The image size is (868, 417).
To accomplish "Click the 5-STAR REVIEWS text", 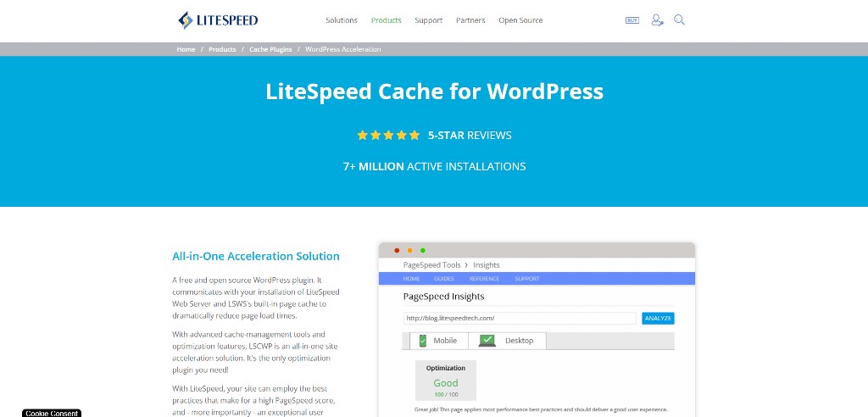I will (470, 135).
